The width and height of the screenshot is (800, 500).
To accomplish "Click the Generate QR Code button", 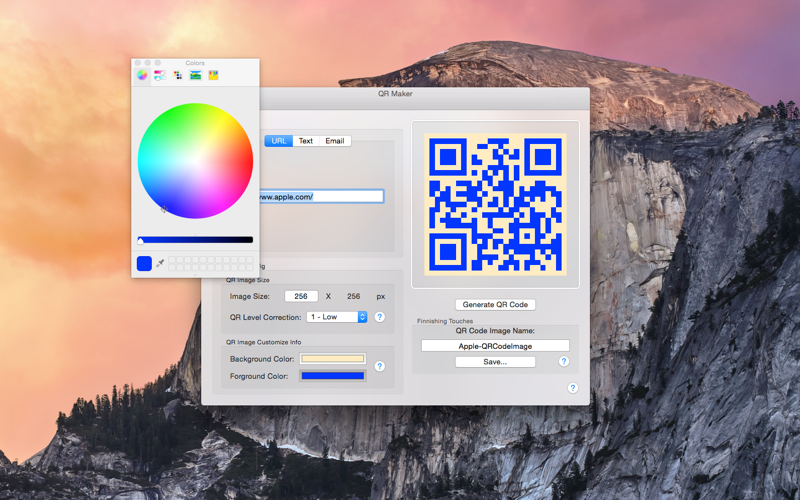I will pos(495,305).
